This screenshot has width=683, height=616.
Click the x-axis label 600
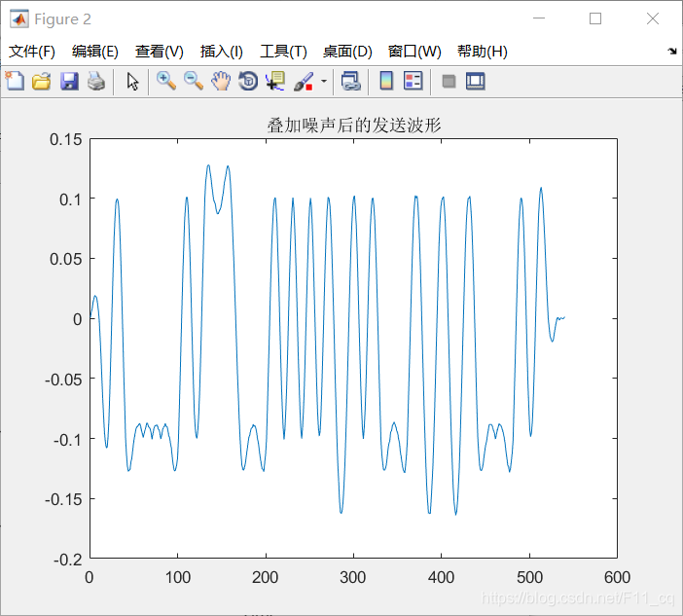(x=617, y=577)
